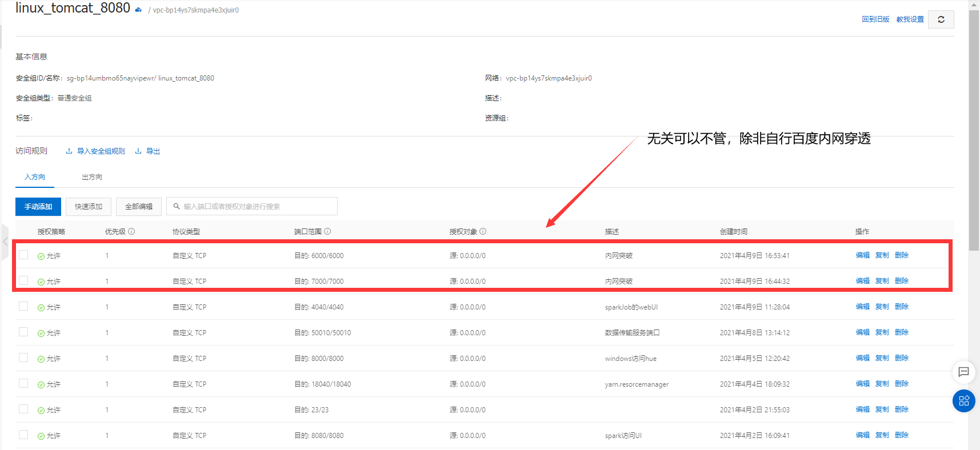Select checkbox for port 23/23 rule
Image resolution: width=980 pixels, height=450 pixels.
[x=23, y=409]
